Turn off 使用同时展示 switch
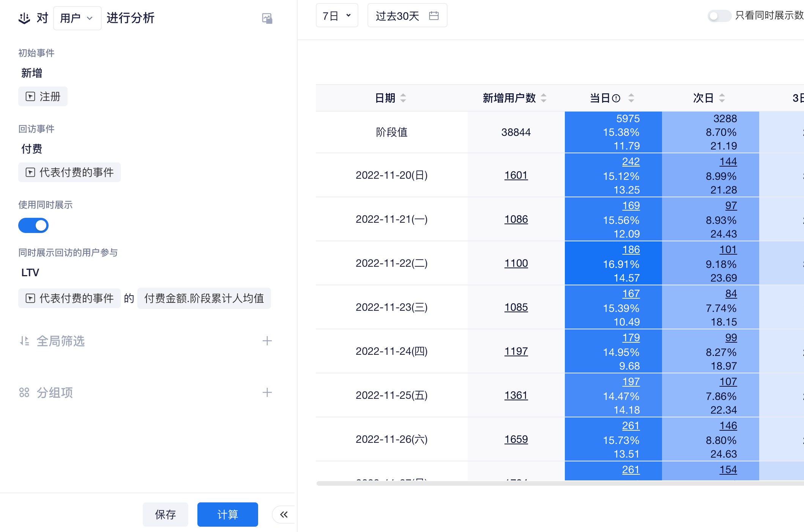Screen dimensions: 804x532 [x=33, y=225]
